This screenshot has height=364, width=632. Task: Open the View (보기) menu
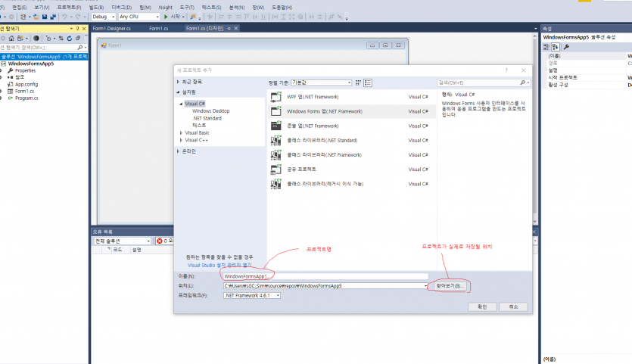point(42,8)
